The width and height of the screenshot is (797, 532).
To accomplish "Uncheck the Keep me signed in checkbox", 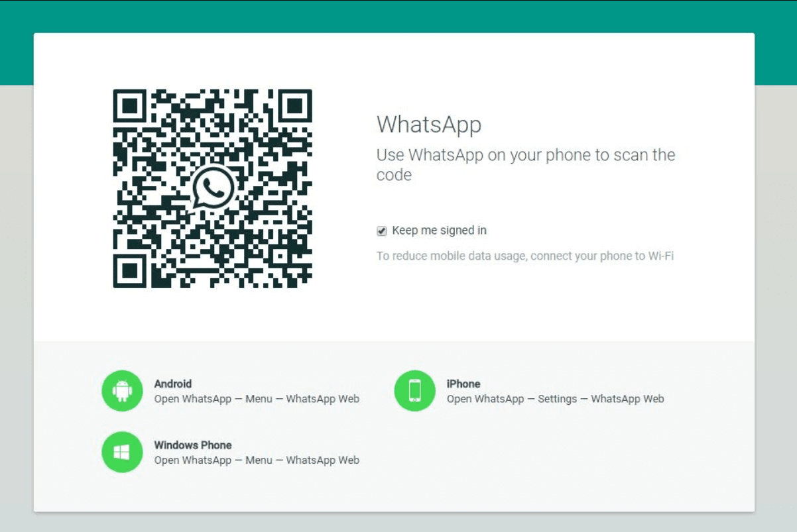I will [382, 231].
